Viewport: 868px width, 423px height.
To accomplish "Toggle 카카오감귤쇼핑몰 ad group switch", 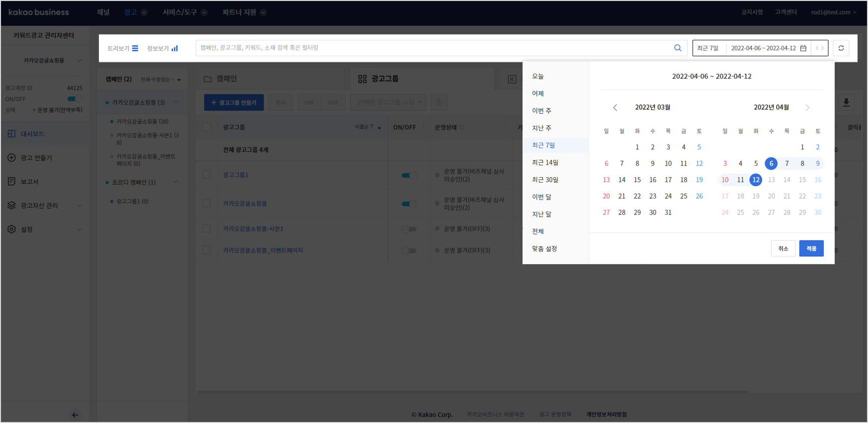I will tap(409, 204).
